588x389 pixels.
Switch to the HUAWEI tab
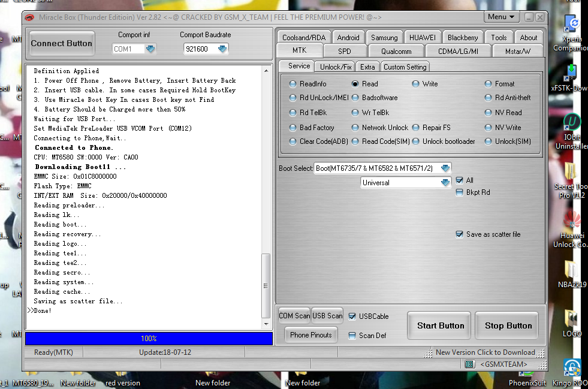(x=422, y=38)
